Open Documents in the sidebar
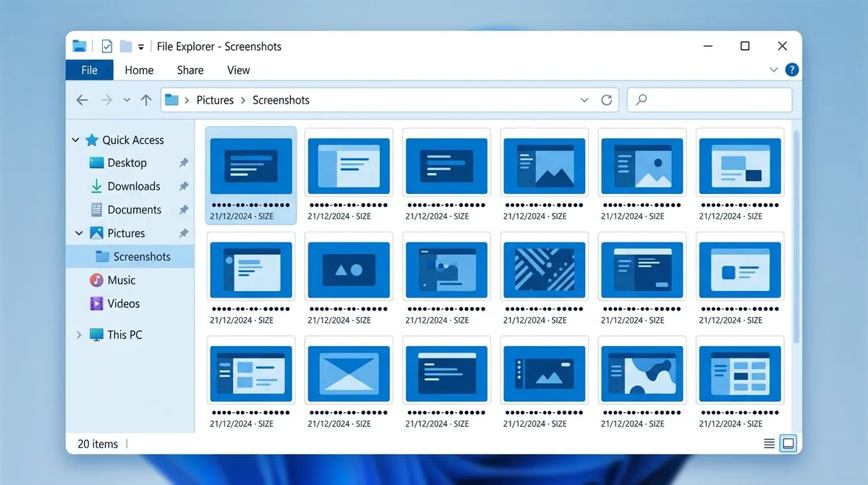Screen dimensions: 868x485 coord(134,210)
